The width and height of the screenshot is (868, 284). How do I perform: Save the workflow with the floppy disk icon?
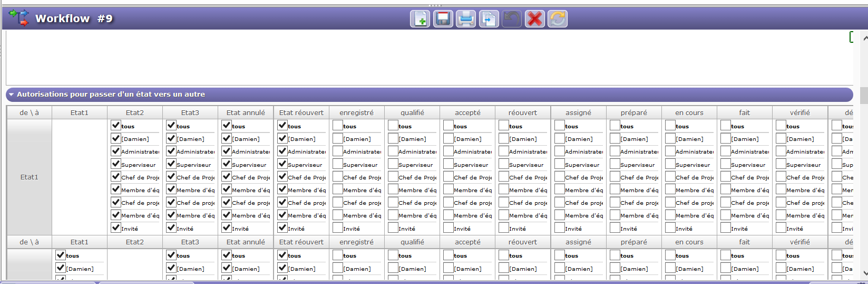[x=443, y=19]
